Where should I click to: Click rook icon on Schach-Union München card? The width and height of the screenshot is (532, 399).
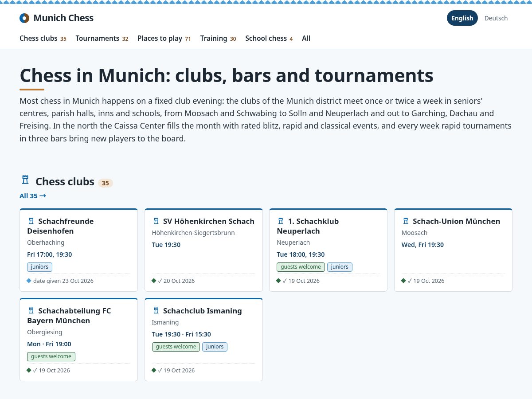click(406, 221)
